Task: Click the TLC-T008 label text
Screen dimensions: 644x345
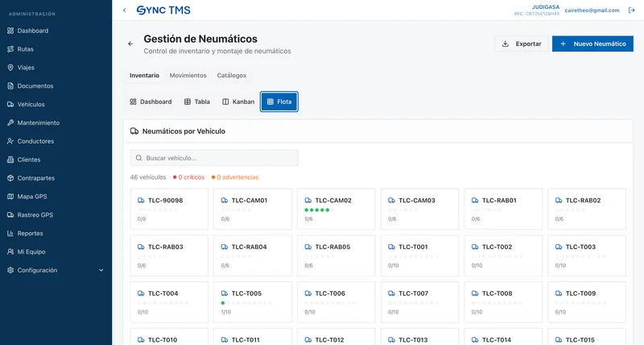Action: (x=497, y=293)
